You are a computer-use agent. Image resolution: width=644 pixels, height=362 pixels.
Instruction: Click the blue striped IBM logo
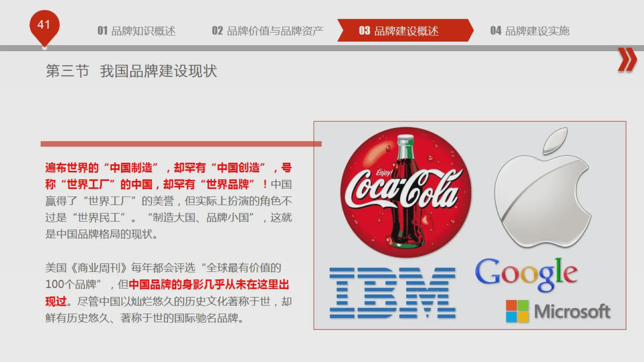click(x=392, y=293)
